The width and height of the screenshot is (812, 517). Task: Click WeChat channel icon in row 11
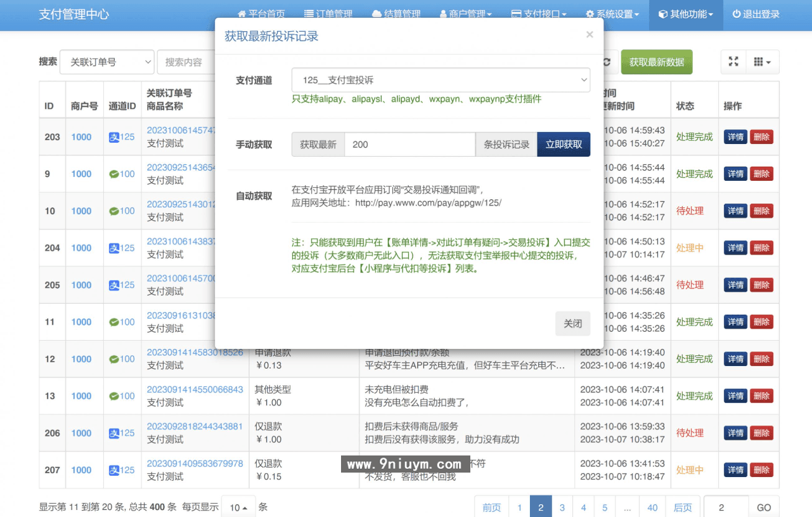click(x=114, y=322)
